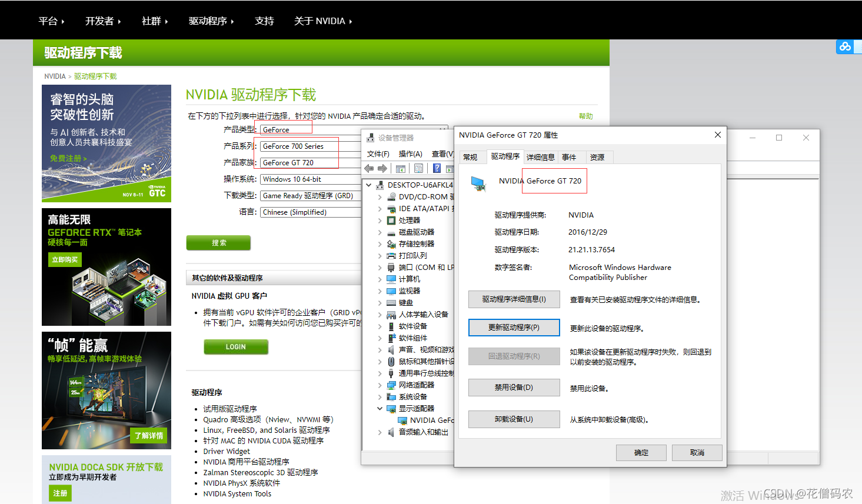Switch to 资源 tab

[597, 157]
